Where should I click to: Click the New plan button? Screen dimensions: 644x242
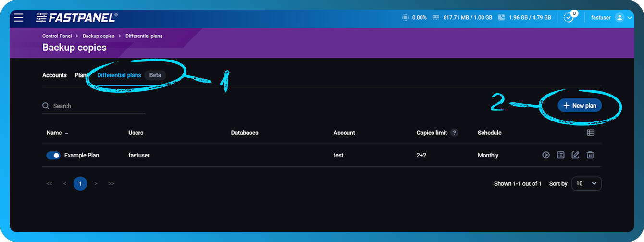(x=580, y=106)
